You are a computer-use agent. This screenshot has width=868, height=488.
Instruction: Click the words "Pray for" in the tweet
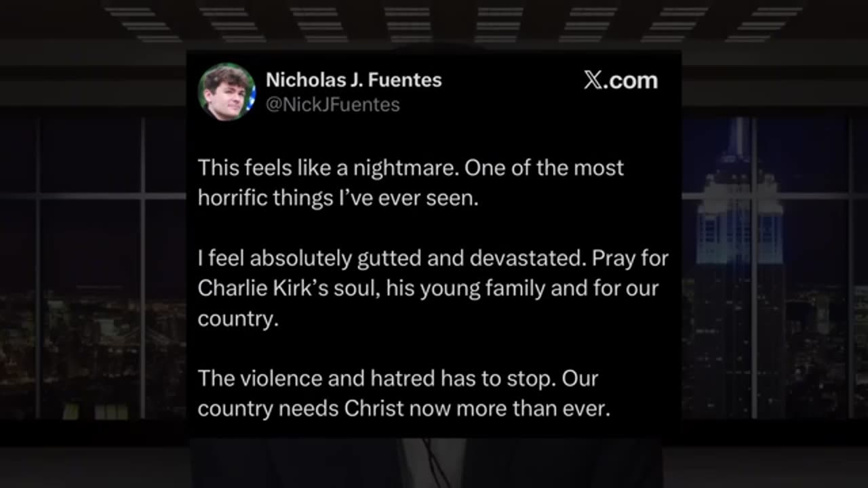click(630, 258)
